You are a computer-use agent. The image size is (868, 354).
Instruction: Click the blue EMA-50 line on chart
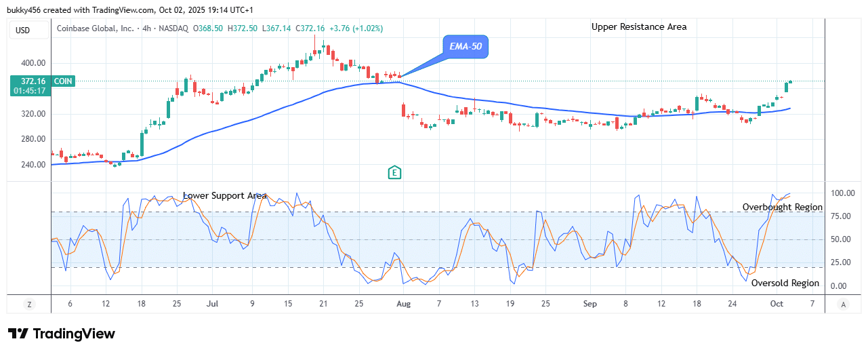pyautogui.click(x=271, y=113)
